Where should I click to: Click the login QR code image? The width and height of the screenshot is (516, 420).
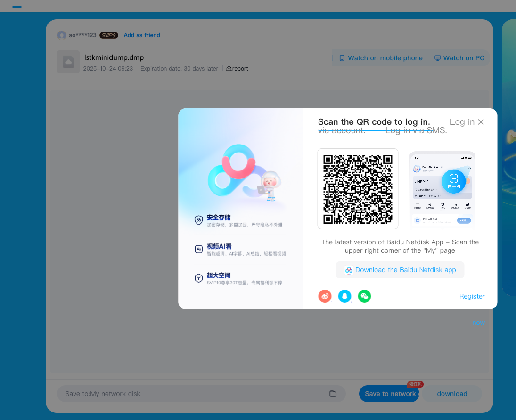358,189
